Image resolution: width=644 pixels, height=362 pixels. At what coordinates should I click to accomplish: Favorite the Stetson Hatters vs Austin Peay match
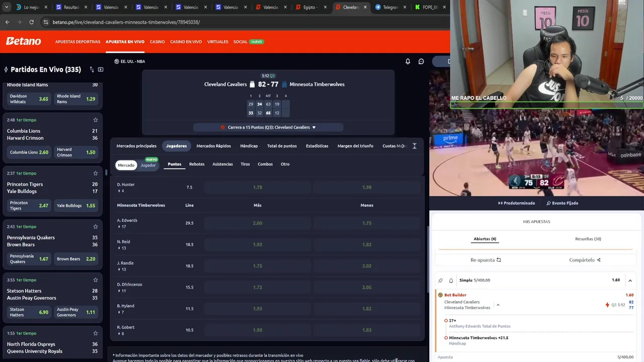point(96,280)
